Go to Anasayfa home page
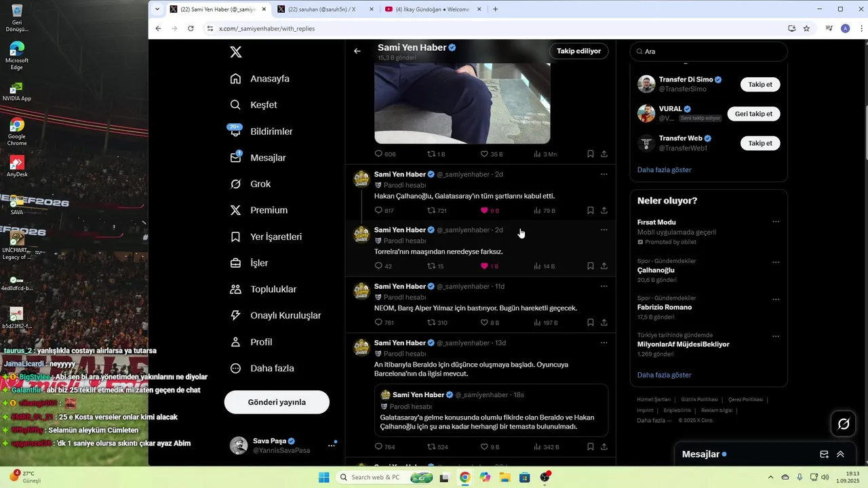The image size is (868, 488). pos(260,79)
